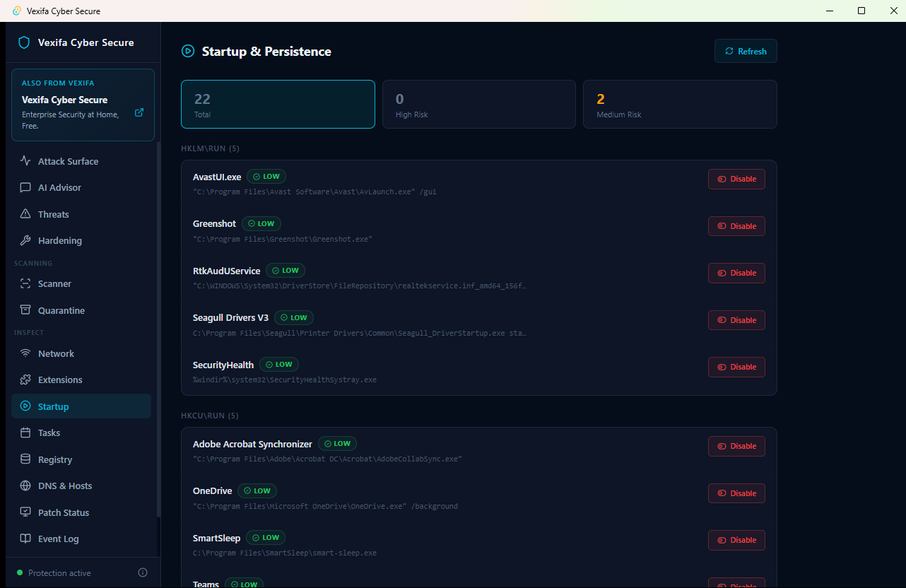The height and width of the screenshot is (588, 906).
Task: Disable the OneDrive startup entry
Action: (x=736, y=493)
